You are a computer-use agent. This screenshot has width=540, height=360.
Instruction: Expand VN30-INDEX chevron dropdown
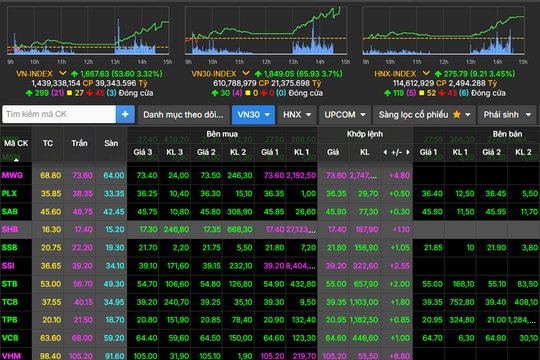(x=246, y=73)
